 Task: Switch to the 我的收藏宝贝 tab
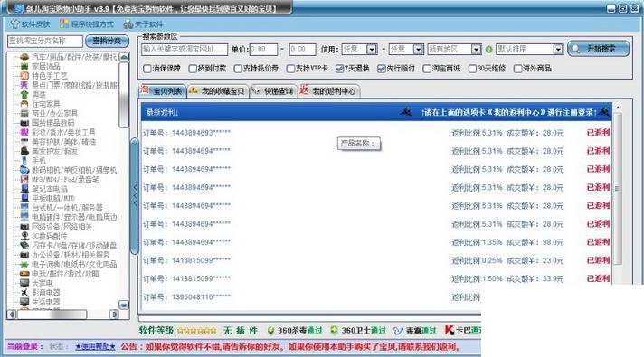[218, 90]
